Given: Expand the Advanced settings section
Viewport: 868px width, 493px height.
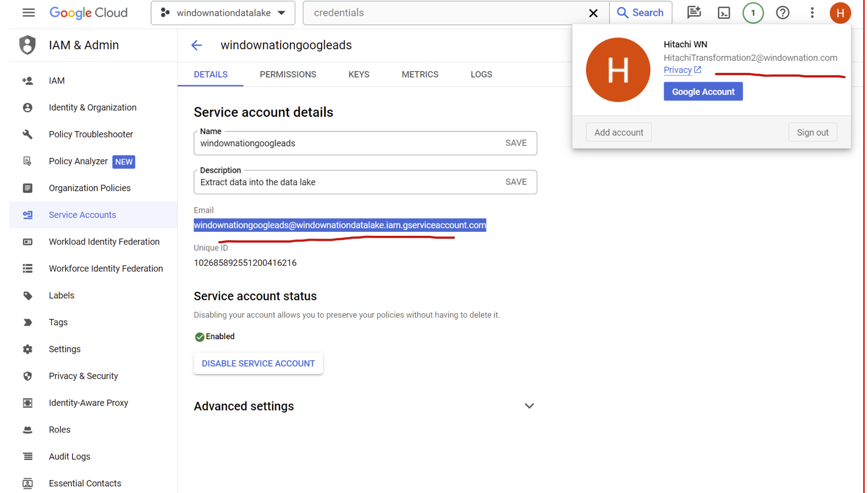Looking at the screenshot, I should click(x=365, y=406).
